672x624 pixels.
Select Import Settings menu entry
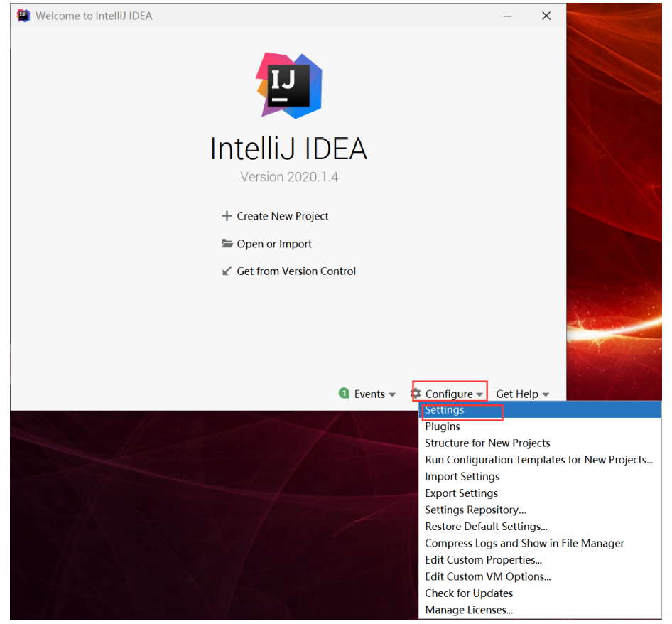[x=540, y=476]
